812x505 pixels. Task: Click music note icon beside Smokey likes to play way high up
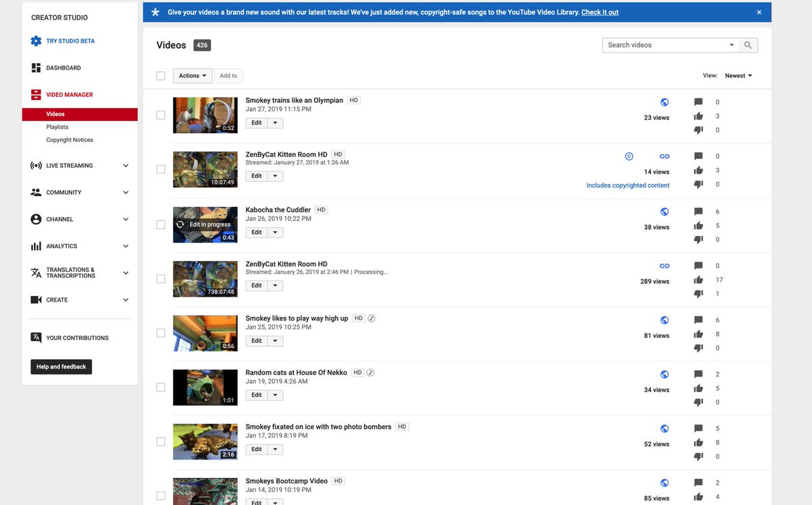371,318
